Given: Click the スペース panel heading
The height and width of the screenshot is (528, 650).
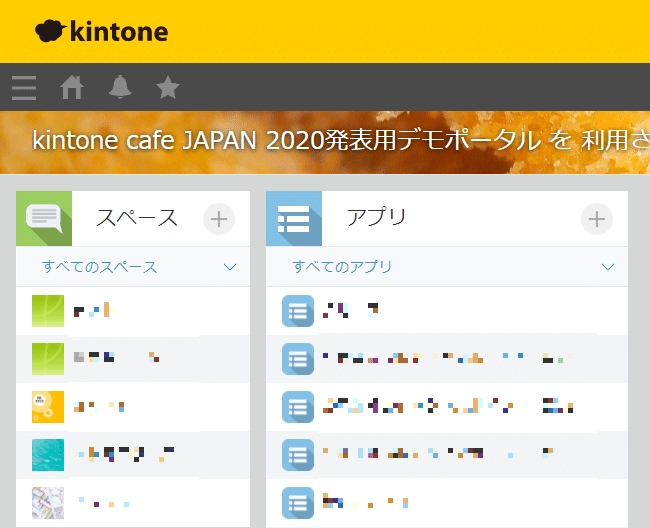Looking at the screenshot, I should point(137,218).
